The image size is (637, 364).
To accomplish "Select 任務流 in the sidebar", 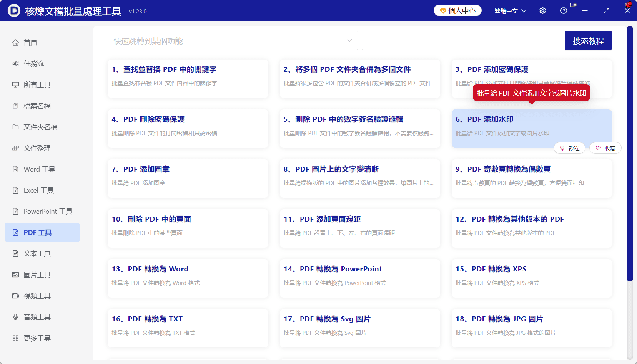I will pyautogui.click(x=34, y=63).
